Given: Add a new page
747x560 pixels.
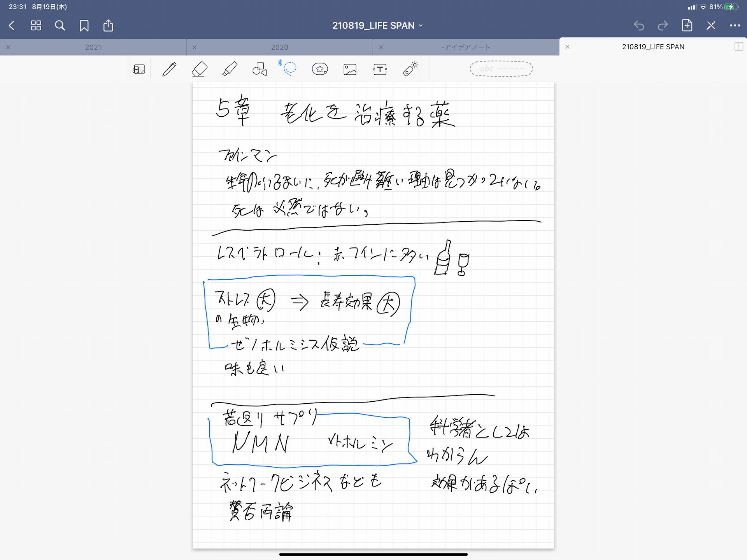Looking at the screenshot, I should click(687, 25).
